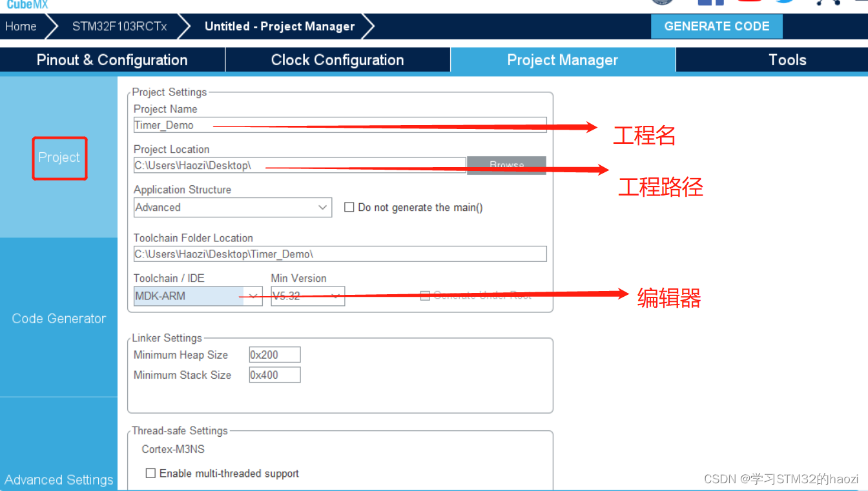Click the Application Structure label
Image resolution: width=868 pixels, height=491 pixels.
[182, 190]
